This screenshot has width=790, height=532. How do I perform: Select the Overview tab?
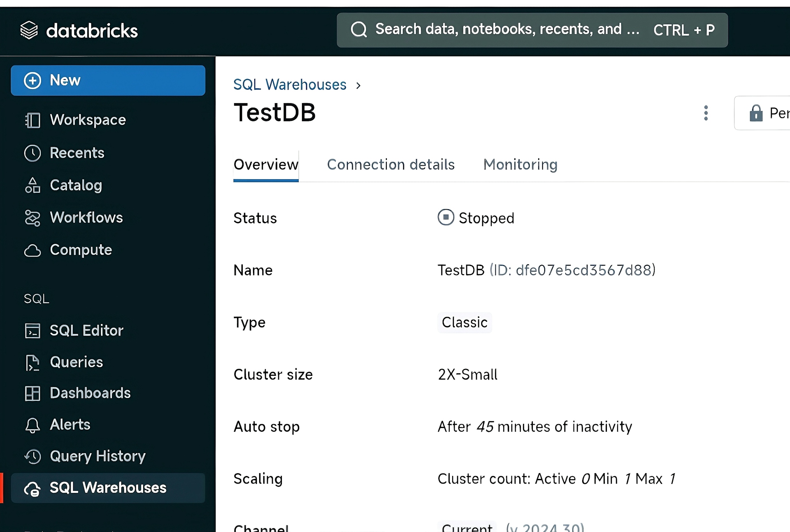265,165
